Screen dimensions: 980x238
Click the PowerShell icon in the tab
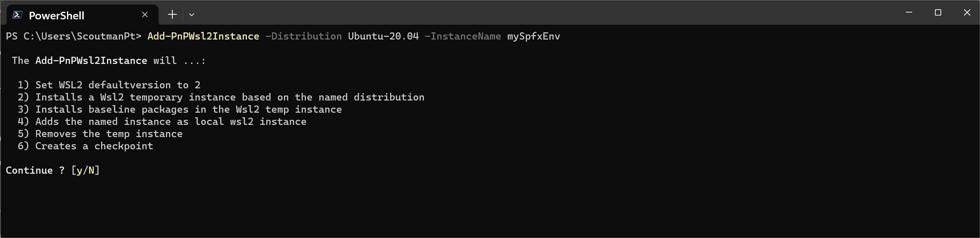click(17, 15)
